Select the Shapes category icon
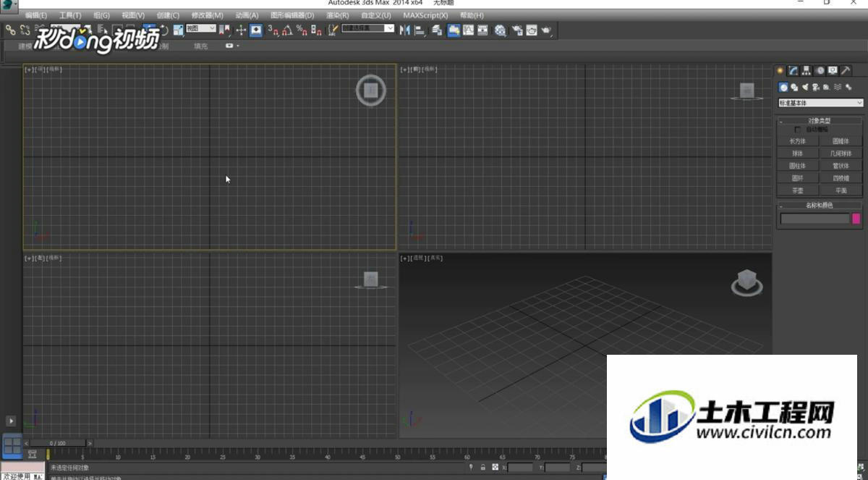The height and width of the screenshot is (480, 868). (794, 87)
